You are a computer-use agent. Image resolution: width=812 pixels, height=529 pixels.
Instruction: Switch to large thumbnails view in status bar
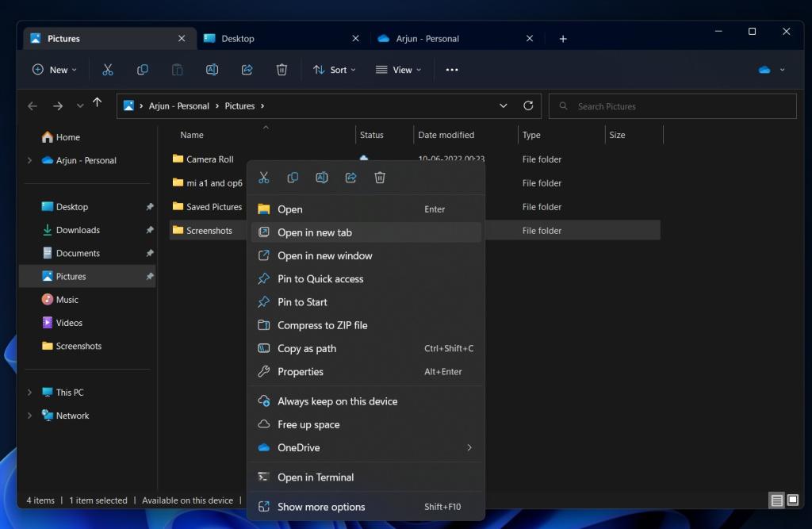pyautogui.click(x=792, y=500)
